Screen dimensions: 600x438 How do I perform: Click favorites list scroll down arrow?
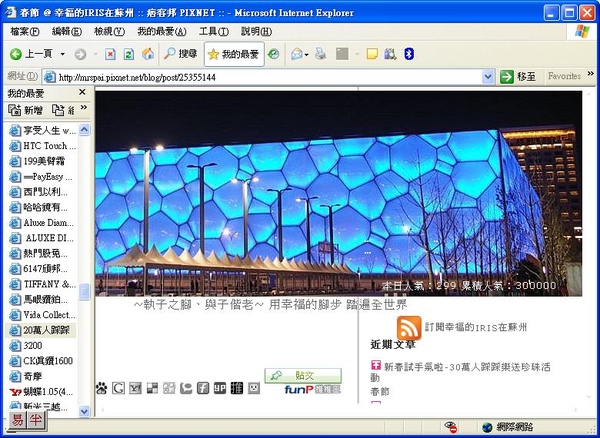coord(84,412)
